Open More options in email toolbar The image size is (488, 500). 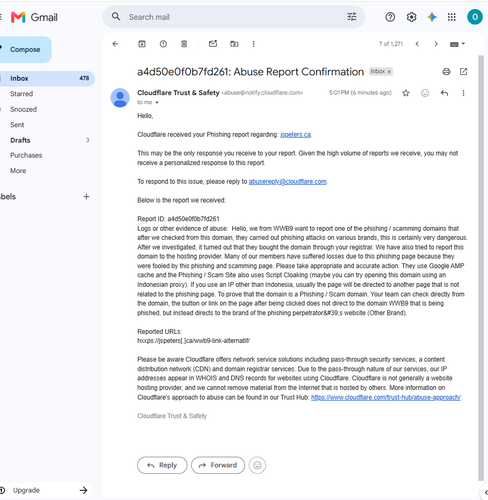click(254, 44)
